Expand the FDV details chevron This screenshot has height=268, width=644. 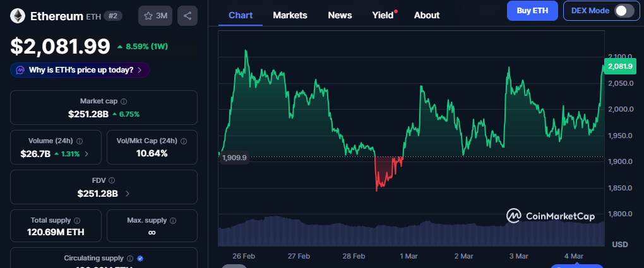pyautogui.click(x=128, y=194)
